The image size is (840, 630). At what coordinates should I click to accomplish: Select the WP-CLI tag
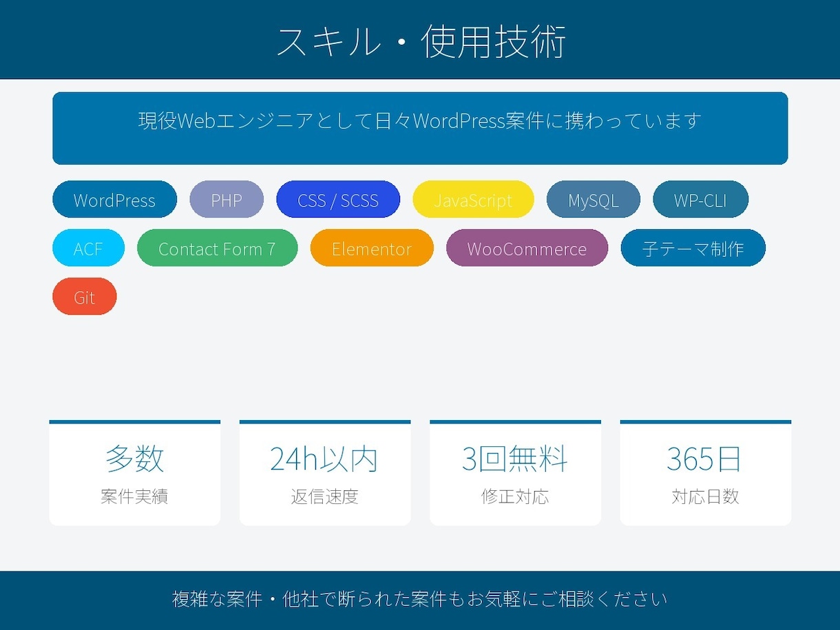click(x=700, y=200)
